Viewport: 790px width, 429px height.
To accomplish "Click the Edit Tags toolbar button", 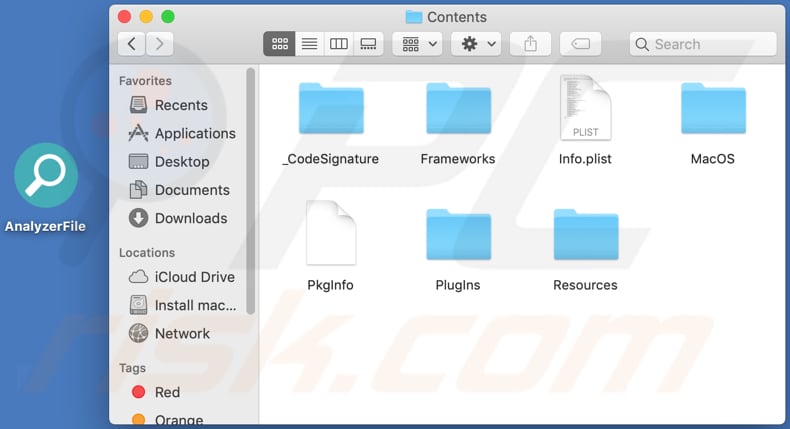I will point(580,44).
